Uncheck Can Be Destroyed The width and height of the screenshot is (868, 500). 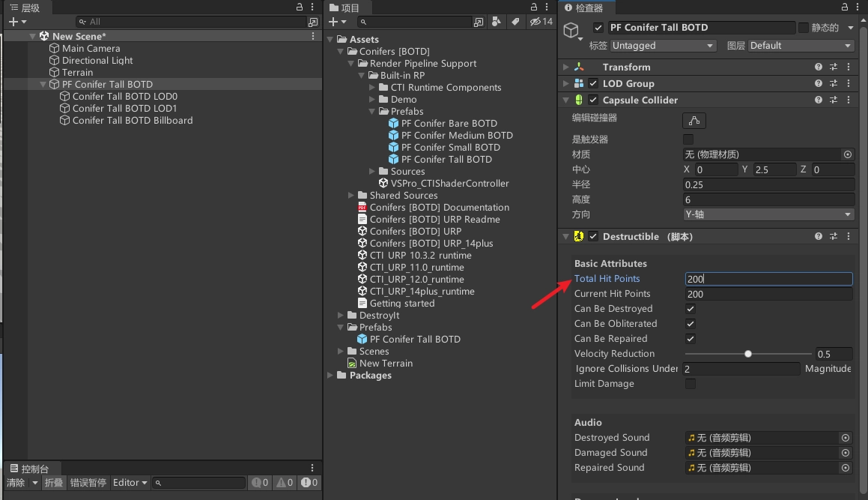(x=691, y=309)
